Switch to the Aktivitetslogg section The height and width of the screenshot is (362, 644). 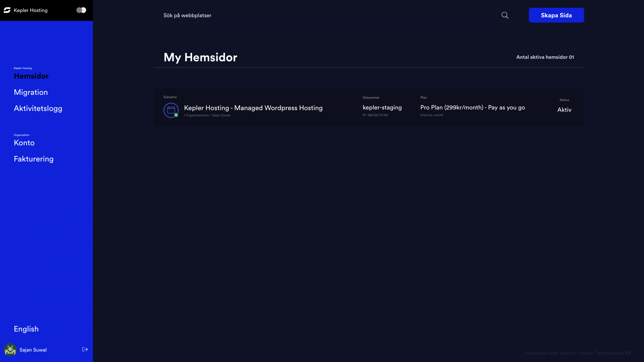[38, 108]
